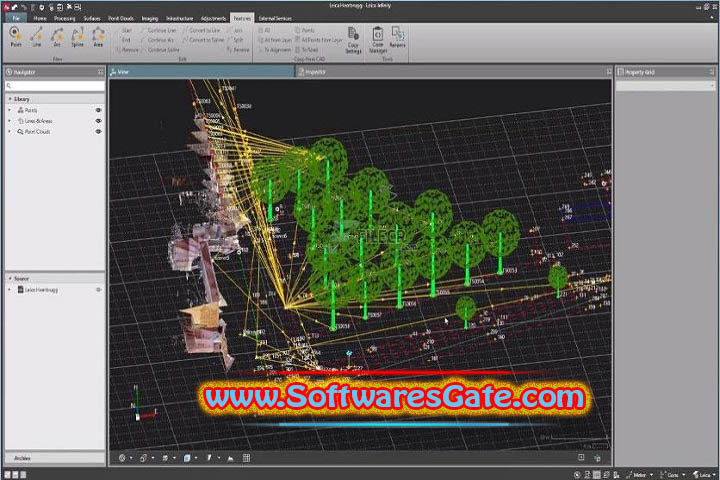Open Copy Settings in the ribbon
The width and height of the screenshot is (720, 480).
point(353,40)
